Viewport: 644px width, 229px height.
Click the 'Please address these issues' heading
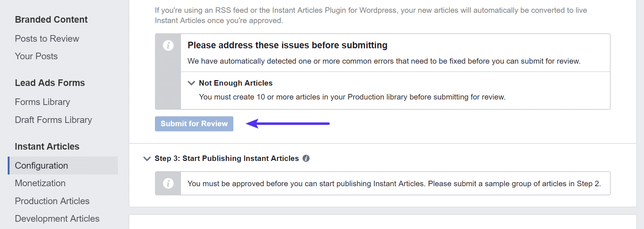(x=287, y=45)
